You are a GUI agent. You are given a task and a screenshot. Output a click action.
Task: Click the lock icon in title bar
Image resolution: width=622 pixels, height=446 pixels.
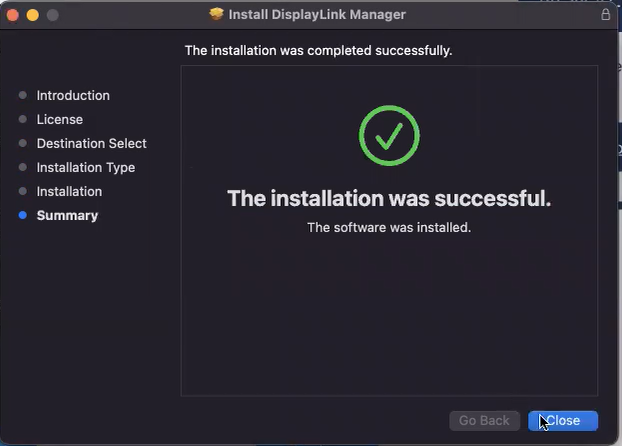605,15
